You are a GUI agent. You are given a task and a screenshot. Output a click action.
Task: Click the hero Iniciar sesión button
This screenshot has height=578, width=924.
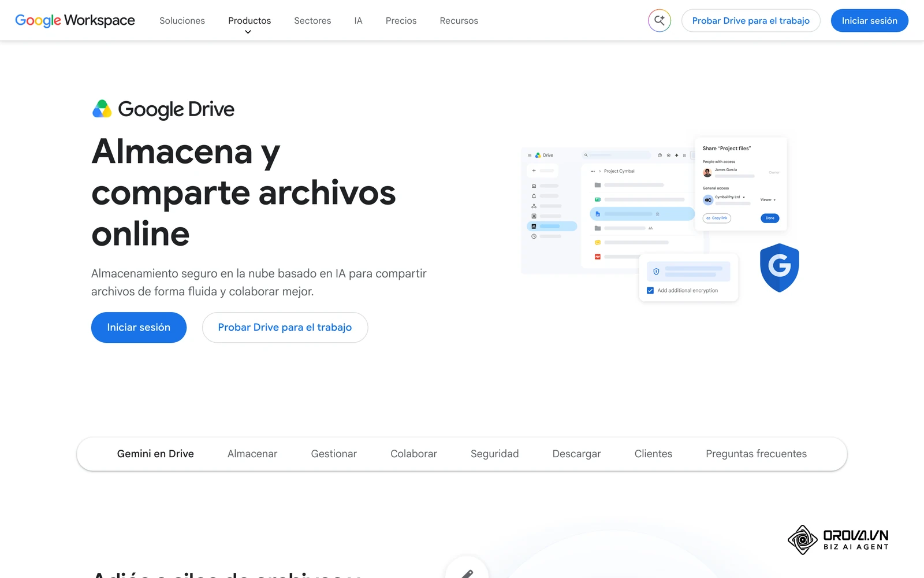tap(139, 327)
